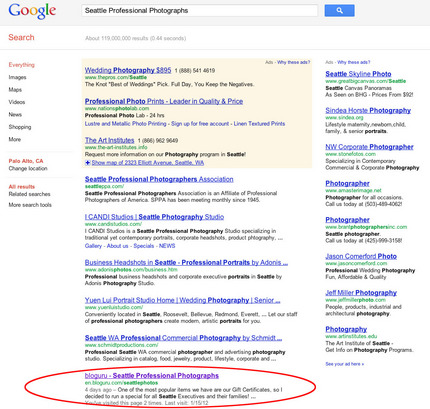This screenshot has height=409, width=430.
Task: Expand the plus icon beside Show map link
Action: click(x=88, y=163)
